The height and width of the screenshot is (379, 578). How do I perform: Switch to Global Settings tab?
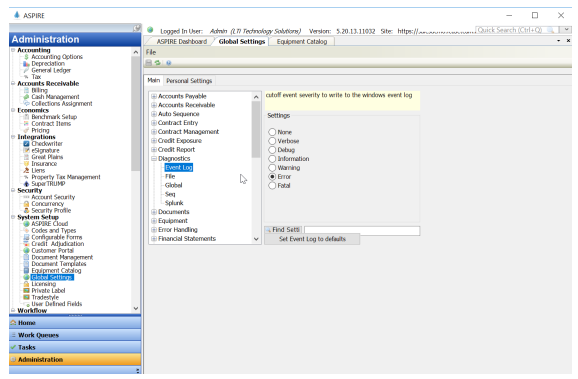(x=242, y=42)
